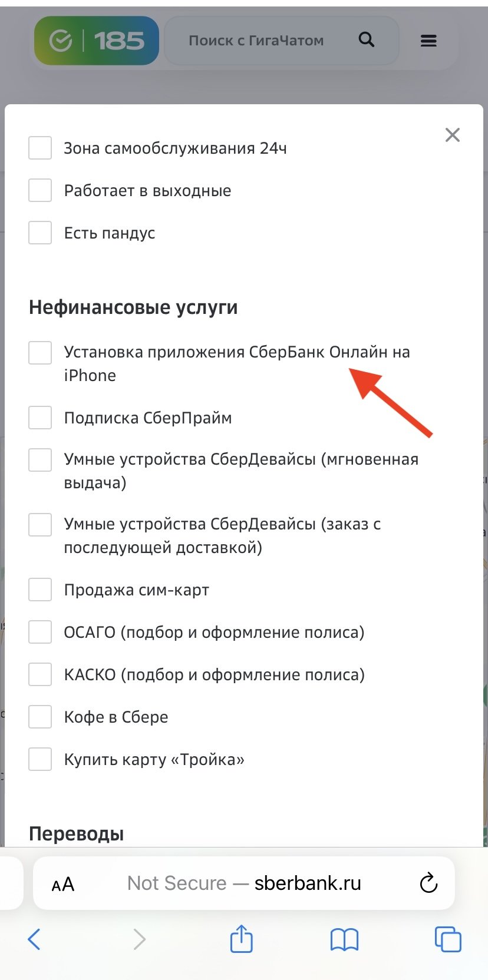Go back with Safari arrow

click(34, 939)
